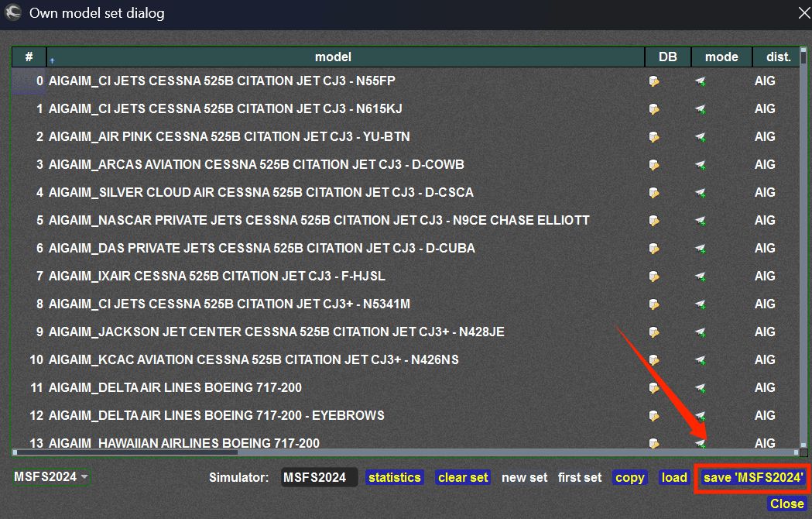812x519 pixels.
Task: Click the clear set button
Action: tap(463, 477)
